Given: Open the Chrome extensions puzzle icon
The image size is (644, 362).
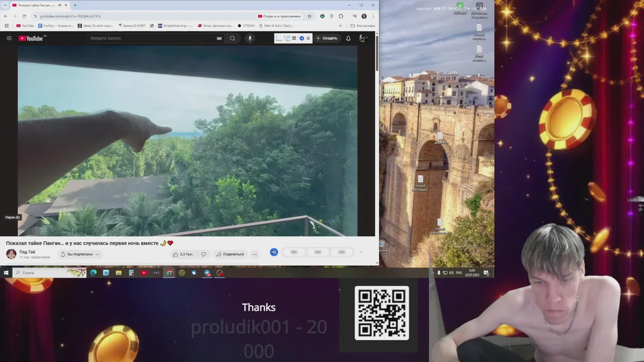Looking at the screenshot, I should point(341,16).
